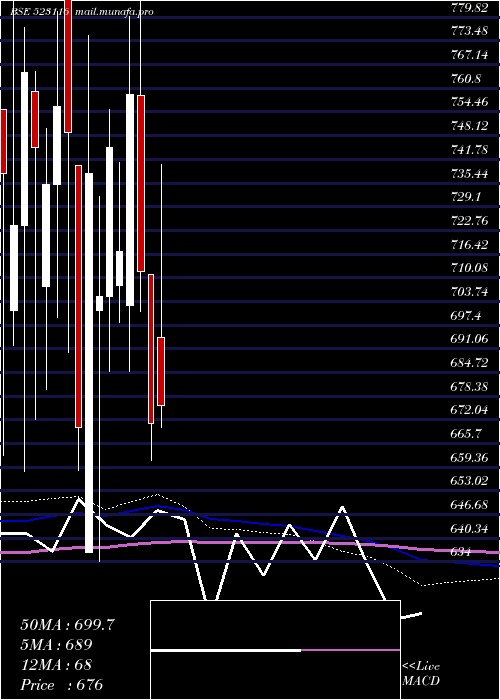Click the 646.68 price axis label
This screenshot has width=500, height=700.
(469, 506)
